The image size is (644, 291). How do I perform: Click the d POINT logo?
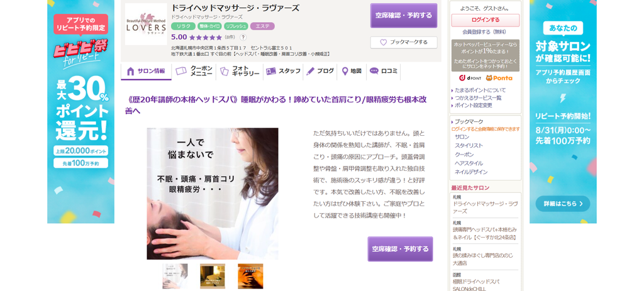coord(470,78)
